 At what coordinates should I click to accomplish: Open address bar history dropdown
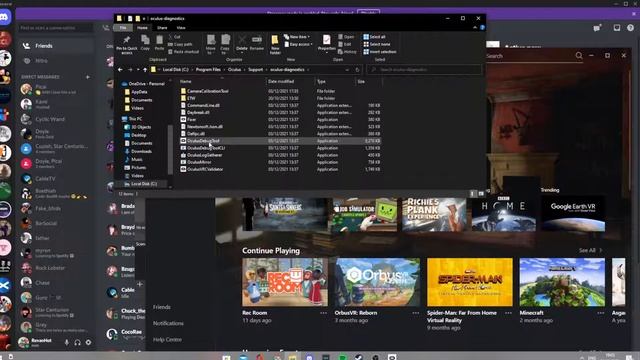tap(347, 70)
